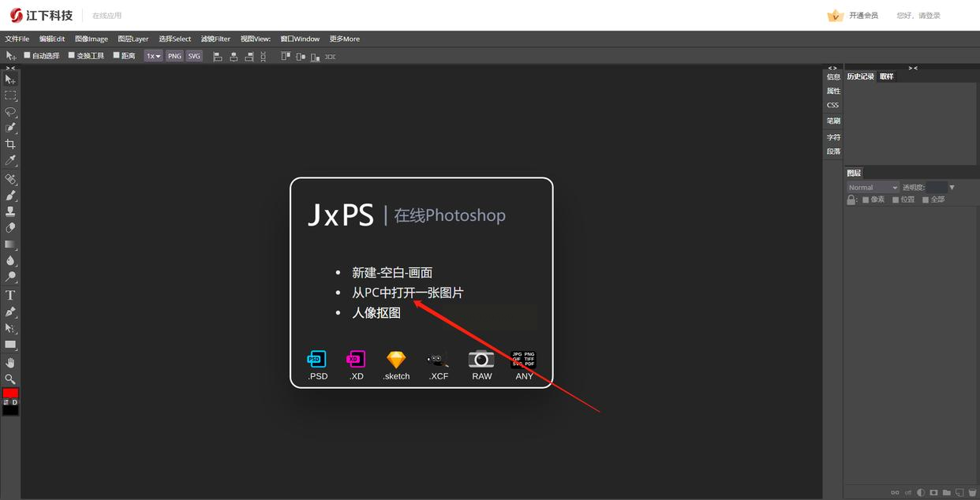Select the Rectangle shape tool
This screenshot has width=980, height=500.
point(10,345)
